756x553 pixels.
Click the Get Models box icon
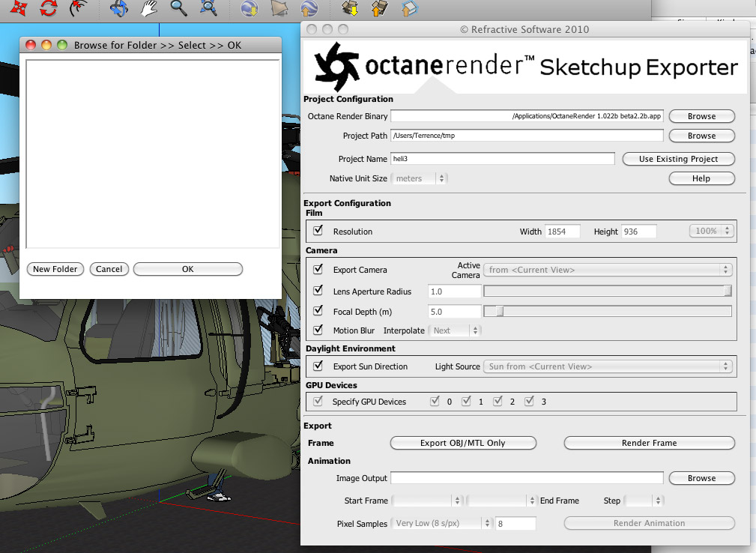[350, 7]
